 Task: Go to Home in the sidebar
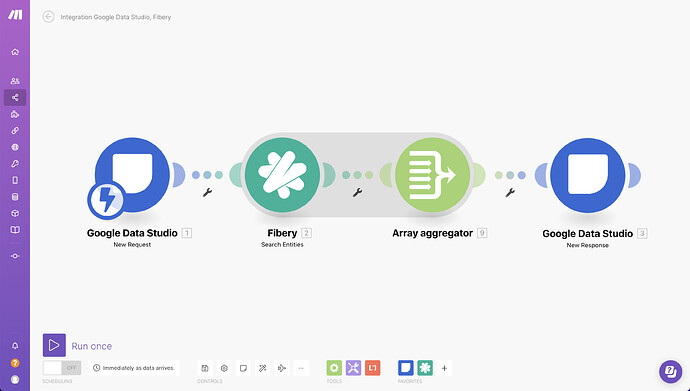tap(15, 52)
